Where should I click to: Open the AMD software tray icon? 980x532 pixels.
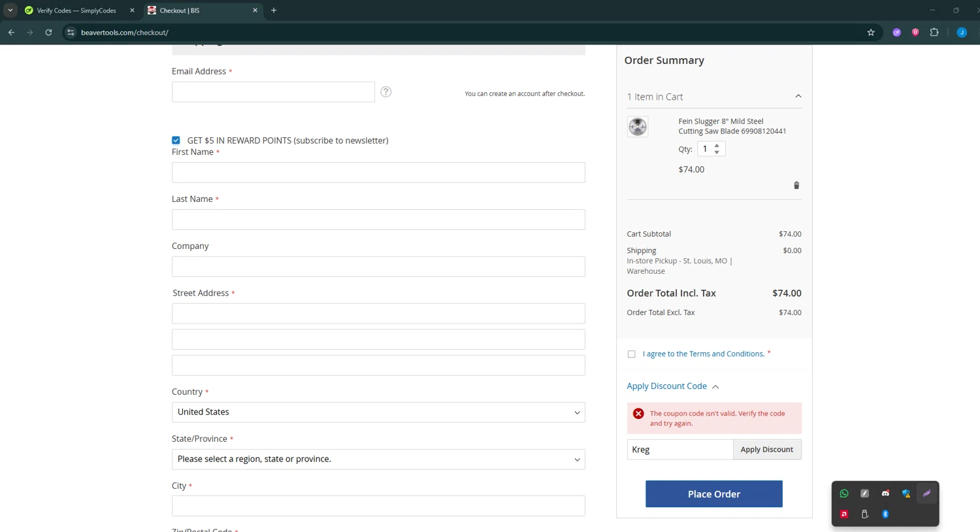click(844, 514)
